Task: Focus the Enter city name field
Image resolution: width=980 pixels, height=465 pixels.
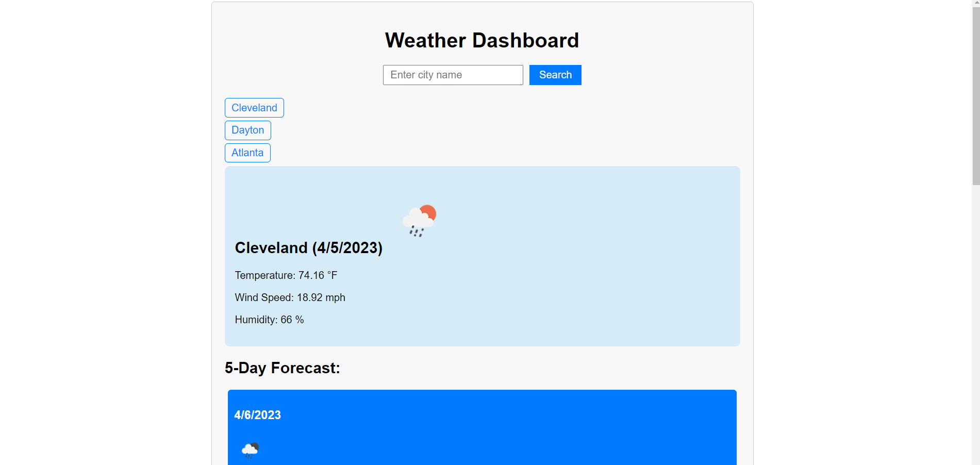Action: pyautogui.click(x=453, y=75)
